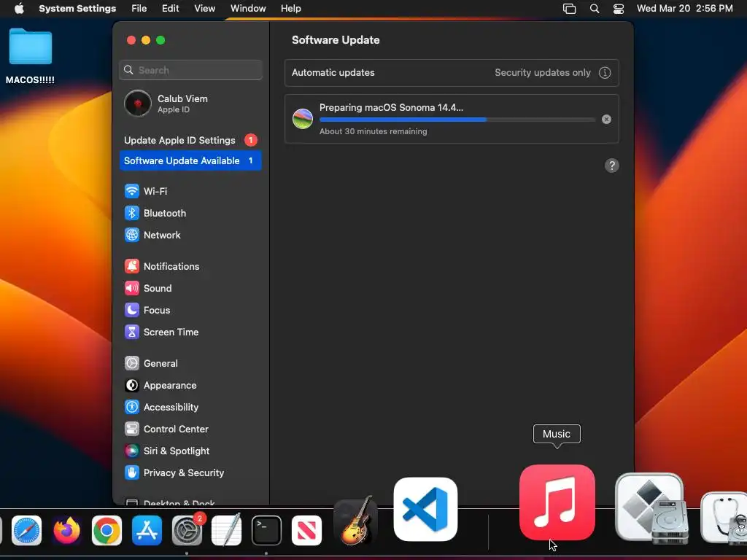Image resolution: width=747 pixels, height=560 pixels.
Task: Launch Music app from the Dock
Action: (557, 502)
